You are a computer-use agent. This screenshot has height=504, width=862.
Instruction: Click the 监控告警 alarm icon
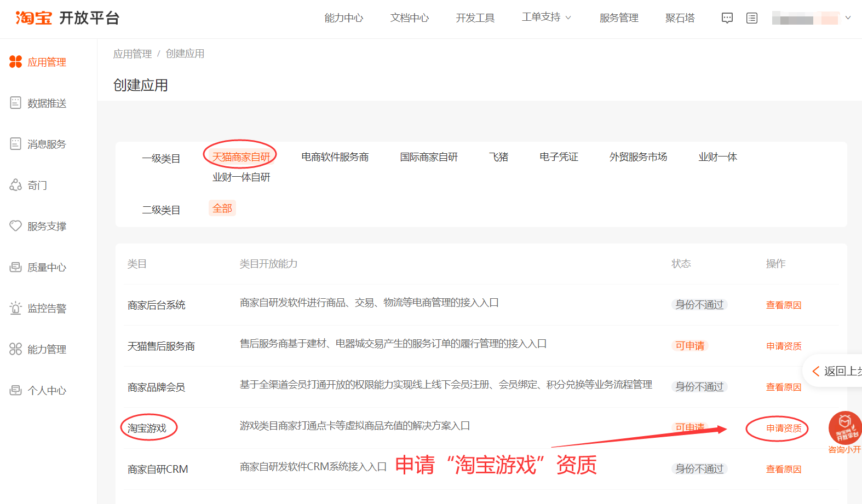(x=16, y=308)
